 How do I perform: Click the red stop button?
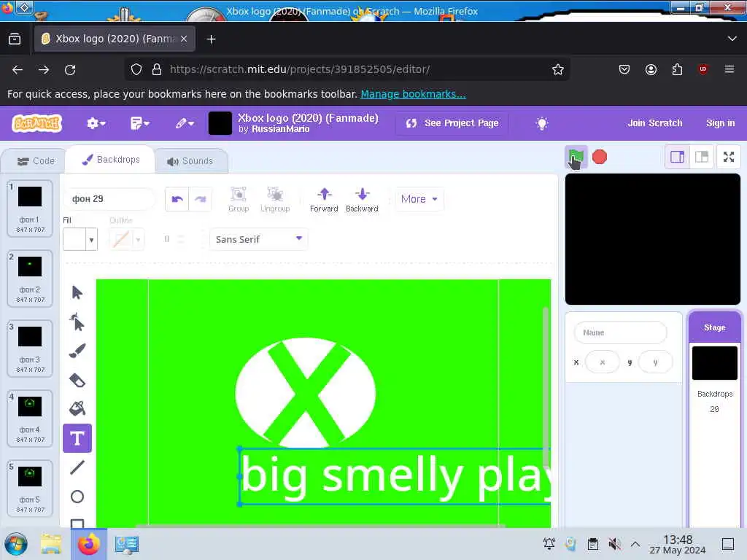[x=600, y=157]
